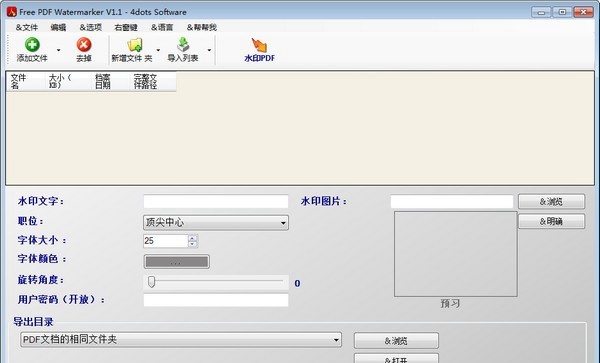
Task: Open the &文件 menu
Action: [27, 28]
